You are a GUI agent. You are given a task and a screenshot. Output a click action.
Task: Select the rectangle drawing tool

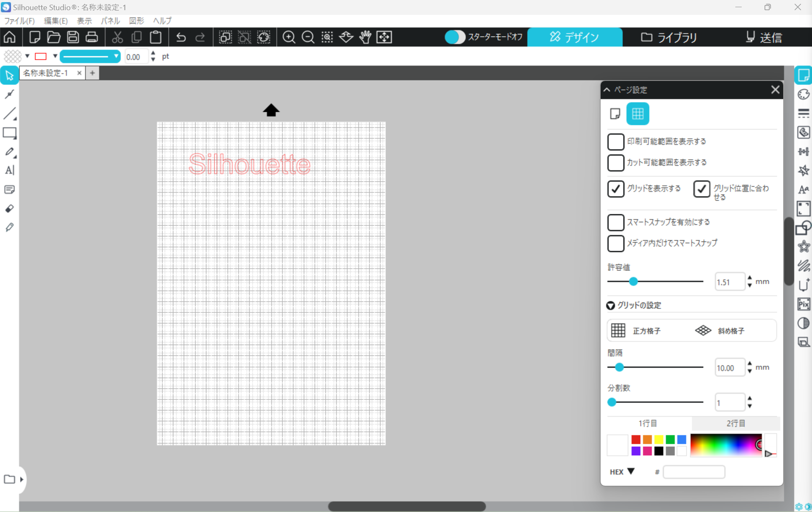(9, 133)
